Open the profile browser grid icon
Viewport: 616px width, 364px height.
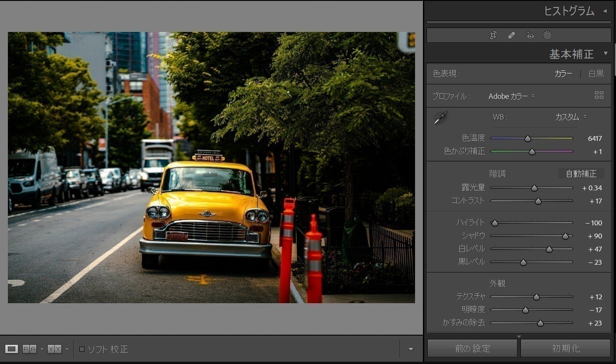tap(599, 95)
